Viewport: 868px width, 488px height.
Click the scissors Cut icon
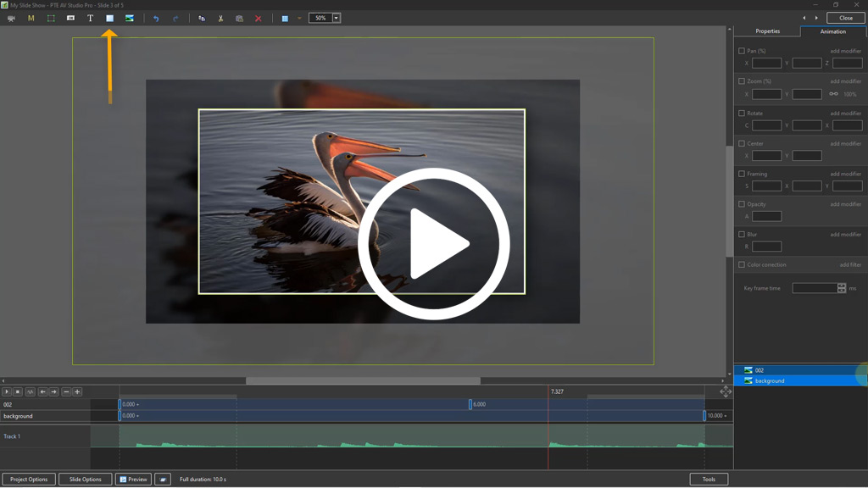(220, 19)
